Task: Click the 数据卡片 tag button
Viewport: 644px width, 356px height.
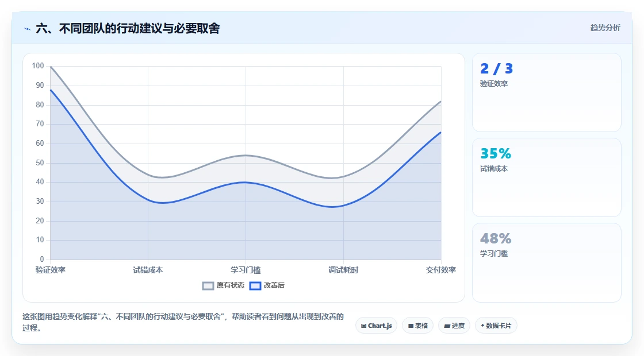Action: click(x=496, y=326)
